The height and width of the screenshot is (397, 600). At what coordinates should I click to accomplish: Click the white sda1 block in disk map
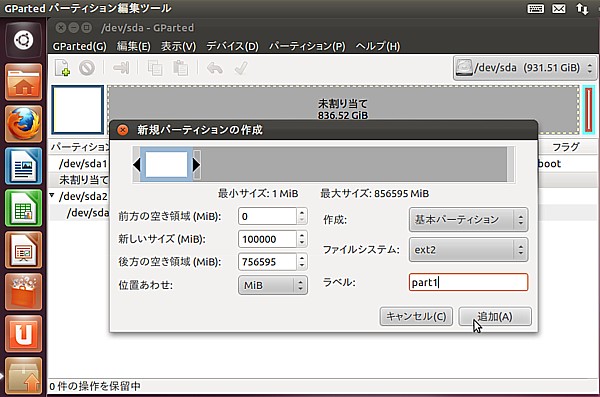tap(78, 110)
